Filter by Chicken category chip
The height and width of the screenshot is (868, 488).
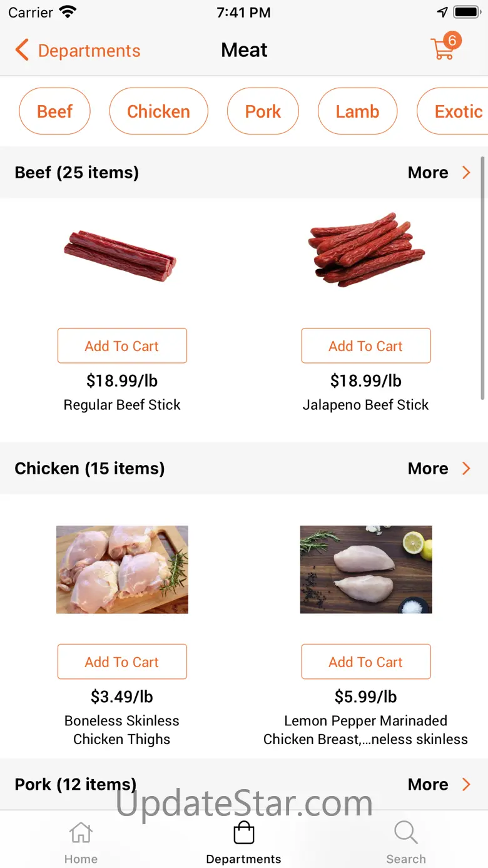click(x=158, y=111)
